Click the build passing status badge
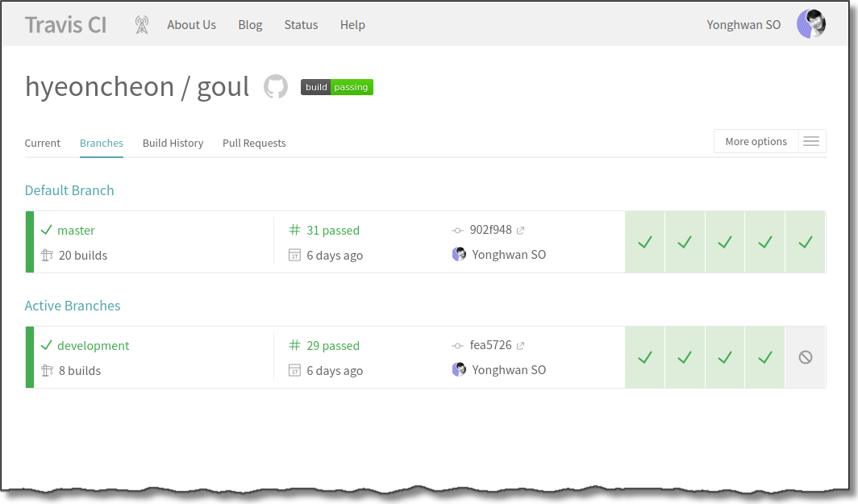The image size is (858, 504). [x=337, y=87]
